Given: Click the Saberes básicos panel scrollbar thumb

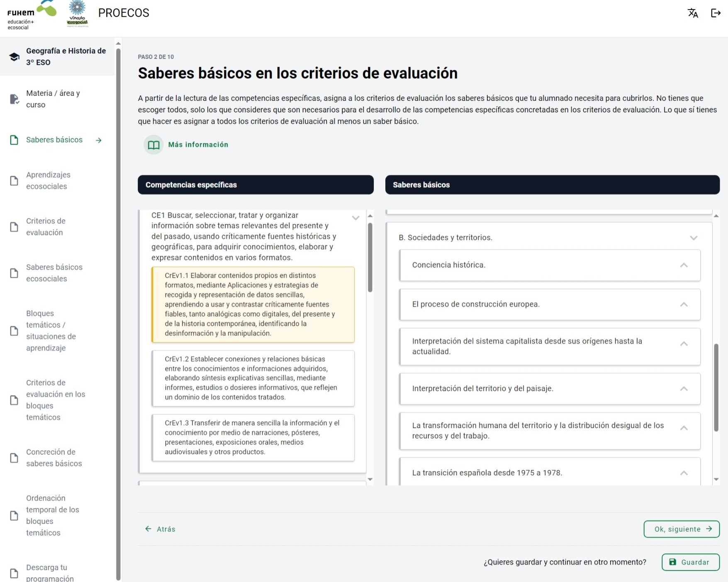Looking at the screenshot, I should (716, 388).
